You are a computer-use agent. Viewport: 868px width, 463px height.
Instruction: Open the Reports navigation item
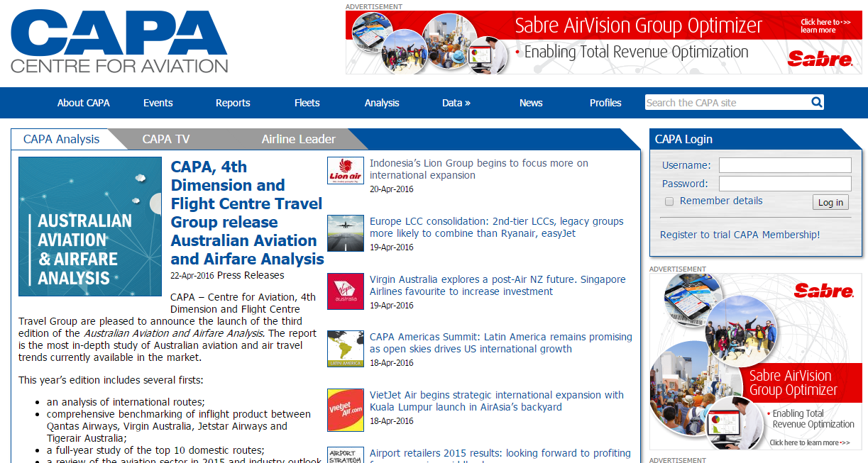(x=233, y=103)
